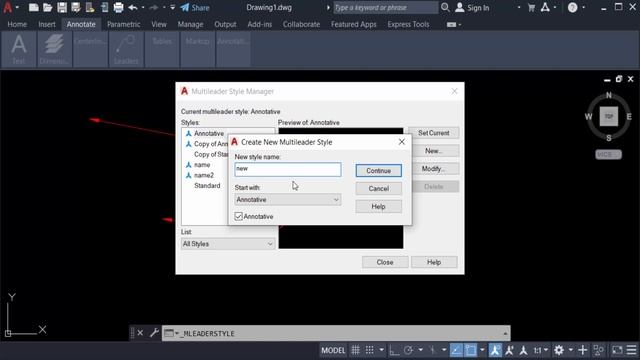The width and height of the screenshot is (640, 360).
Task: Open the Express Tools ribbon tab
Action: (408, 24)
